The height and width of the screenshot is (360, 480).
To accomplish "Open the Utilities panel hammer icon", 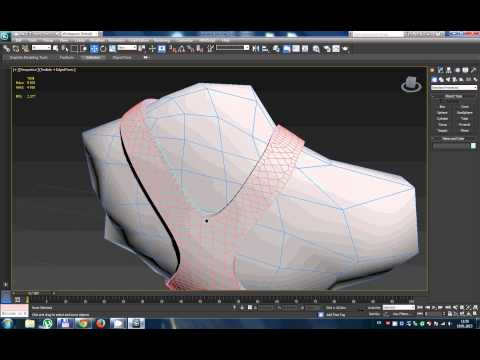I will (x=473, y=70).
